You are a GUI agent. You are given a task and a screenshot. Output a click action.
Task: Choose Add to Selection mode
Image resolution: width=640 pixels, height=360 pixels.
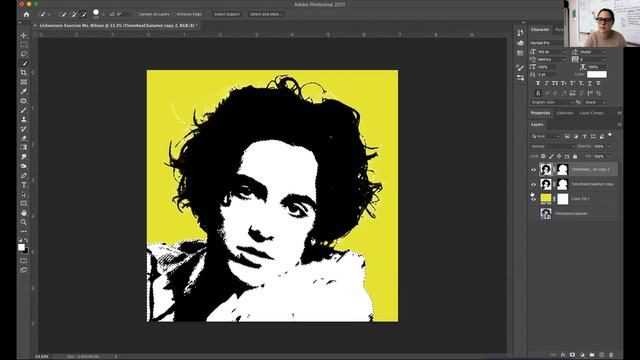(x=73, y=14)
